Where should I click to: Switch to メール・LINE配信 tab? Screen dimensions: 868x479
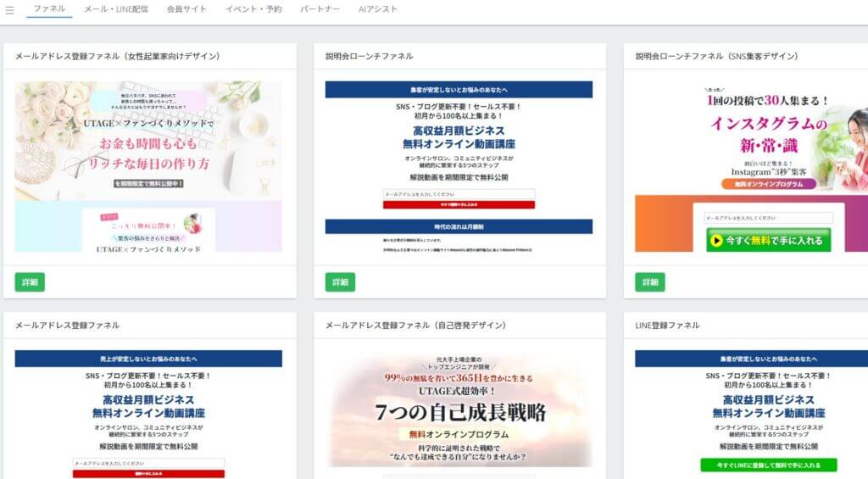[x=116, y=8]
